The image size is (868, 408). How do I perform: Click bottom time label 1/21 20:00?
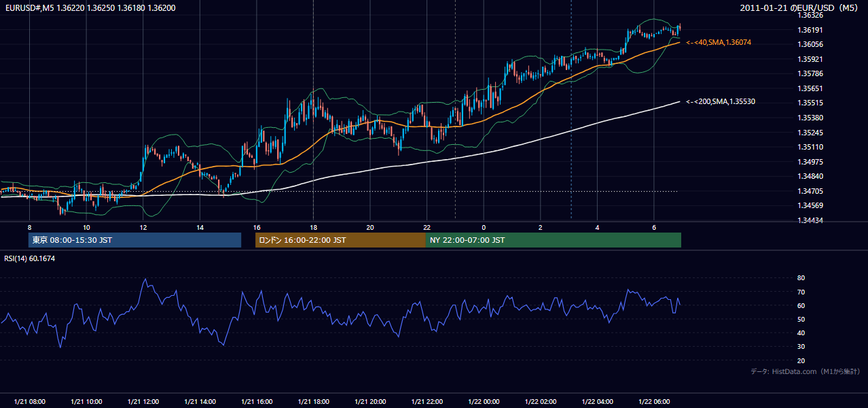pos(370,402)
